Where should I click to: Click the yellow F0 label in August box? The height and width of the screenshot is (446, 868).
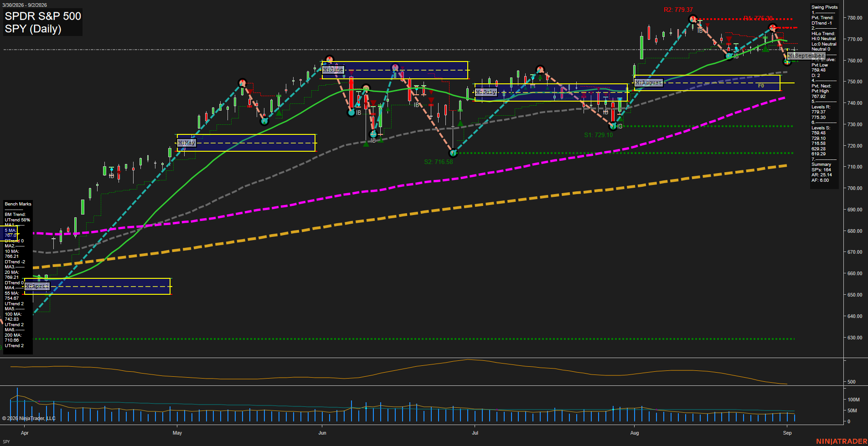pyautogui.click(x=761, y=86)
